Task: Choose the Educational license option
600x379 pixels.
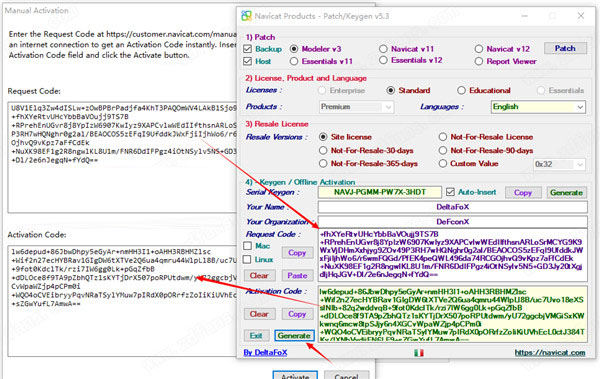Action: pos(461,90)
